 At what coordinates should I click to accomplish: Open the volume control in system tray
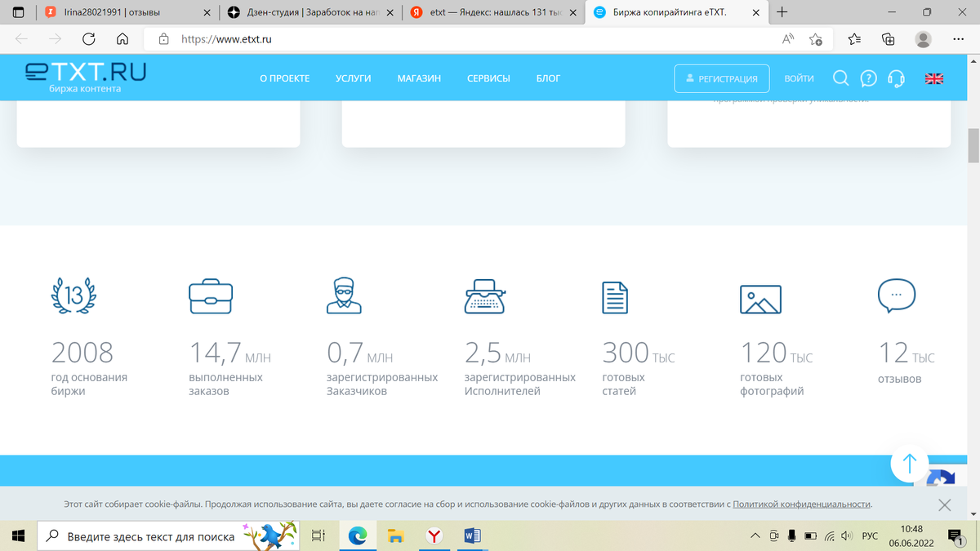tap(847, 535)
